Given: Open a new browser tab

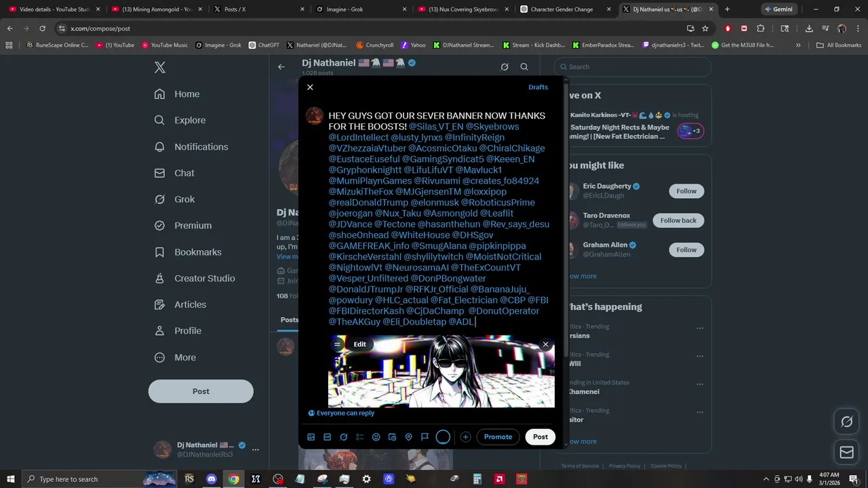Looking at the screenshot, I should 727,9.
